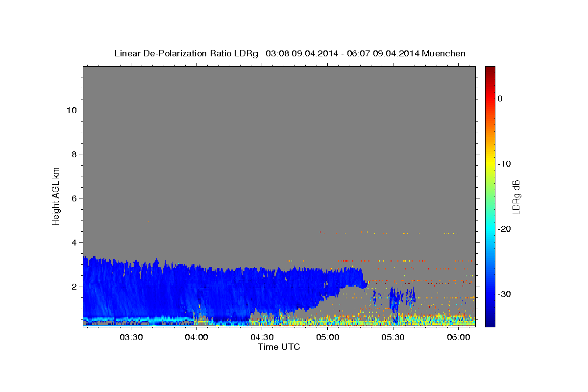
Task: Click the colorbar tick label 0
Action: click(500, 98)
